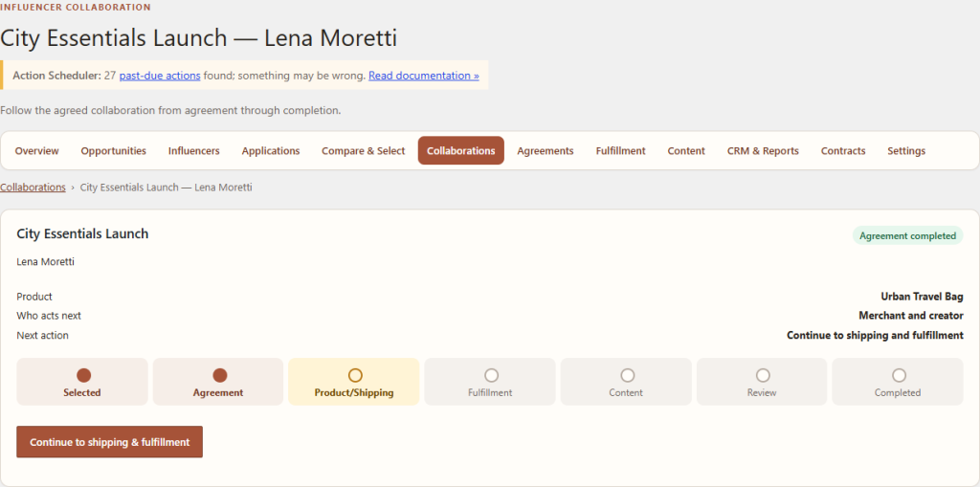Go to the Influencers tab

[193, 150]
